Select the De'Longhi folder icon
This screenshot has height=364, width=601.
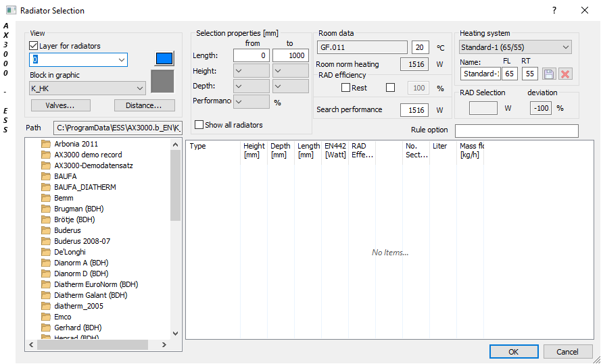tap(46, 252)
